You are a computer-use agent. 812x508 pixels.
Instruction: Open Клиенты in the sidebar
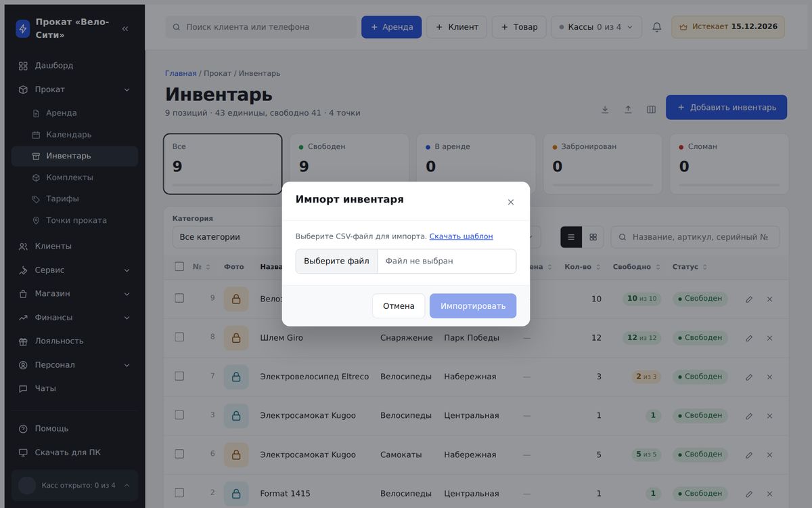pyautogui.click(x=74, y=247)
